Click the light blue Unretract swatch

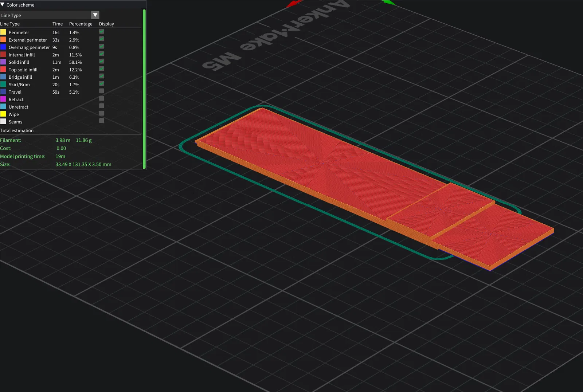[3, 107]
